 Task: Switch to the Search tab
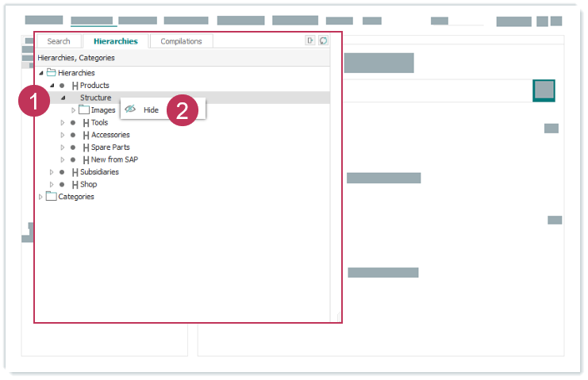click(x=59, y=41)
